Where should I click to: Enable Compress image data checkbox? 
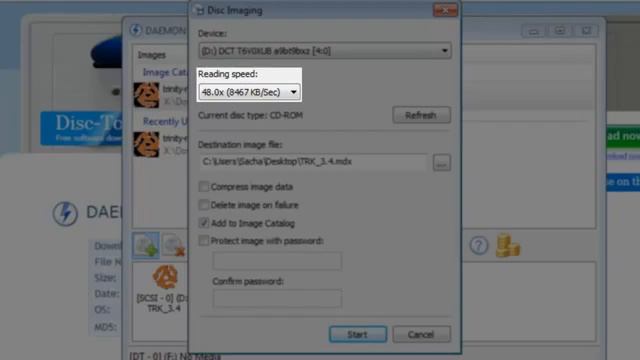(204, 187)
